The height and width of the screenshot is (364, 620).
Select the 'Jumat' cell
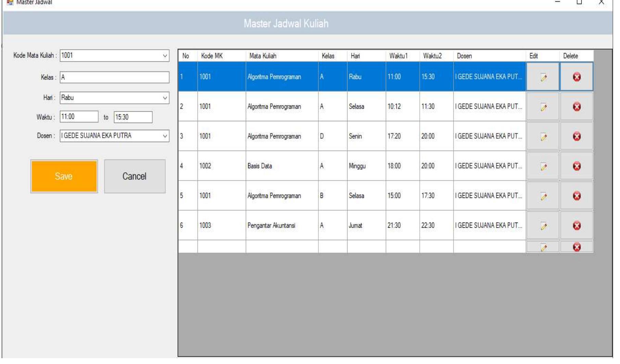(367, 226)
